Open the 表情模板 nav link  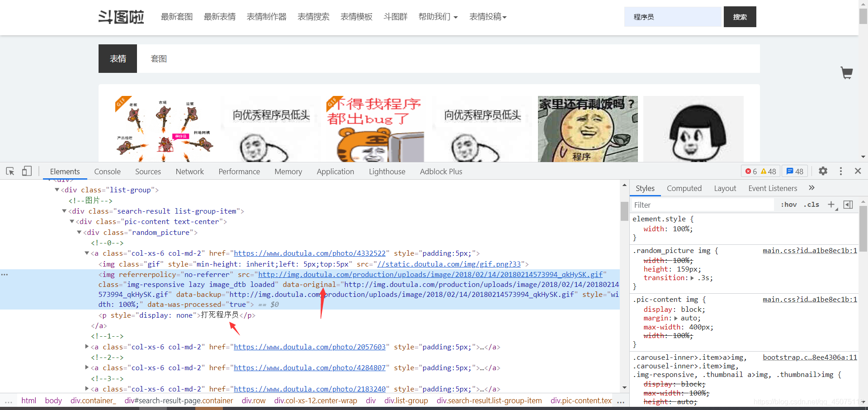coord(356,17)
